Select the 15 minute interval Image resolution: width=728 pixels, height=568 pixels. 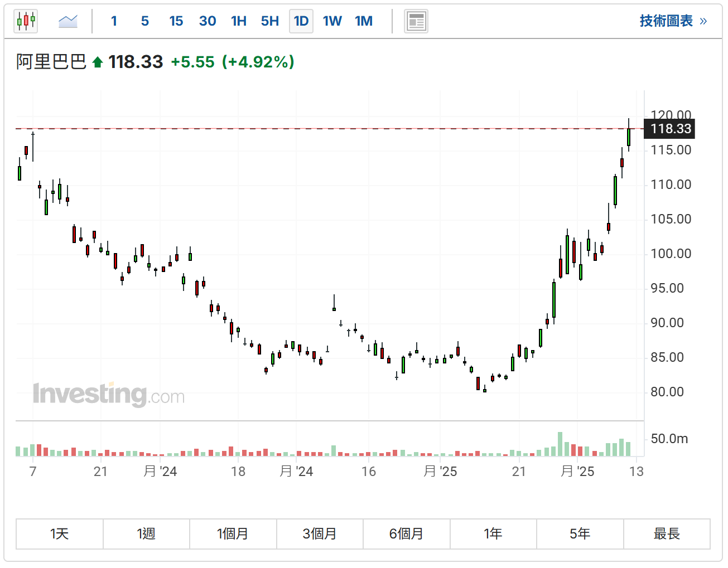point(176,21)
